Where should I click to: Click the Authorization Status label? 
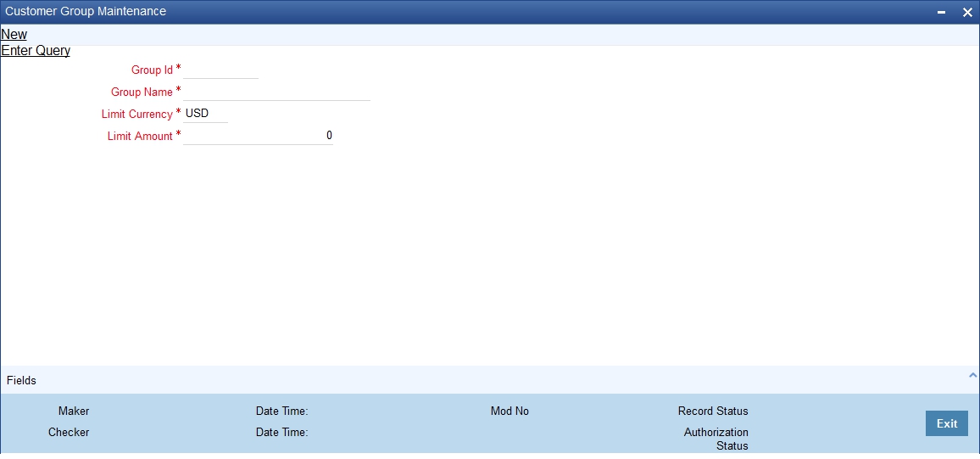point(716,439)
